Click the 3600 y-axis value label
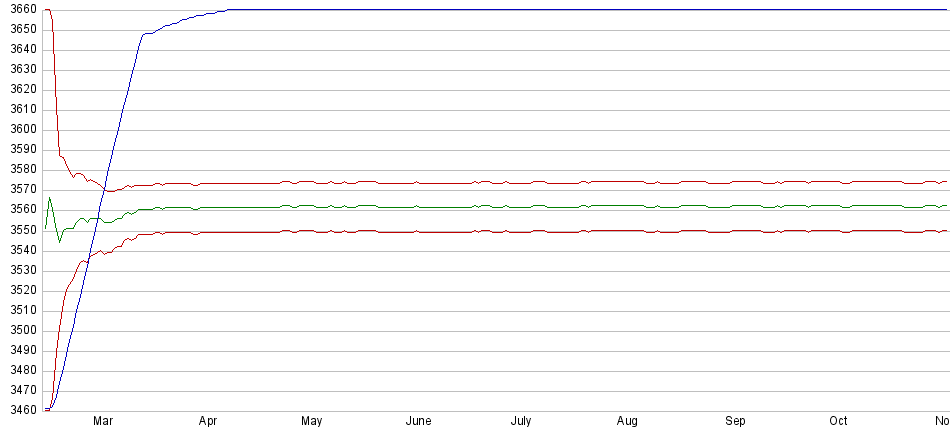 (20, 130)
